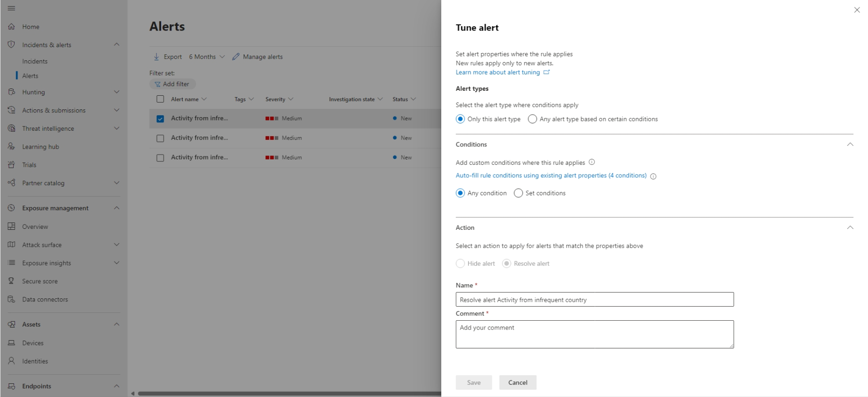
Task: Choose the 'Set conditions' radio option
Action: click(518, 193)
